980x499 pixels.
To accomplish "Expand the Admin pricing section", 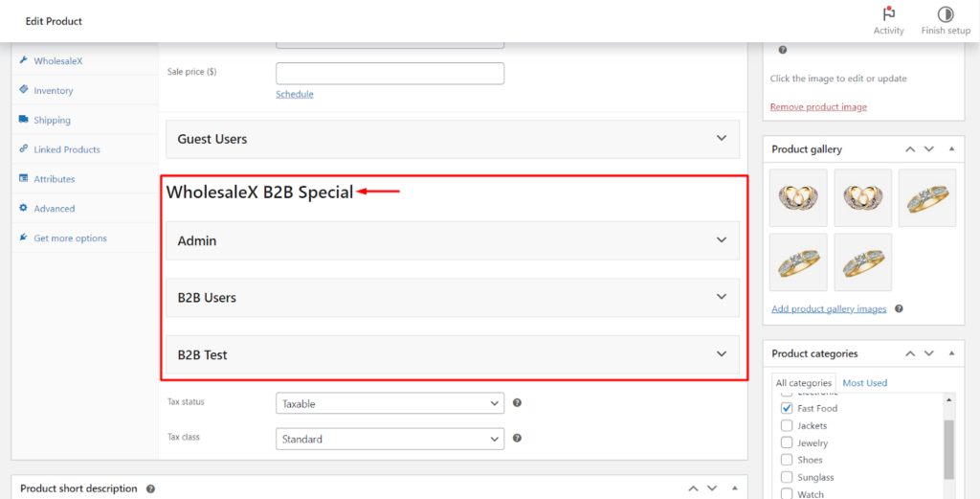I will pos(453,240).
